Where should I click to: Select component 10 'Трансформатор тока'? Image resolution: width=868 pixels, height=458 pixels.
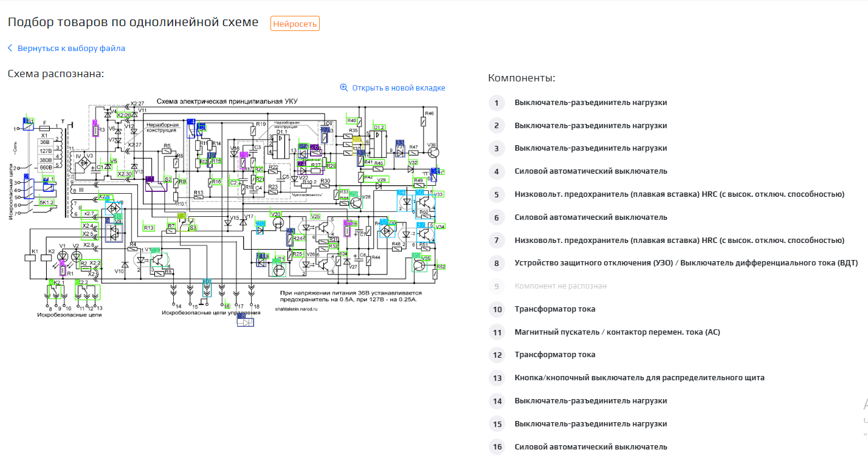(555, 309)
